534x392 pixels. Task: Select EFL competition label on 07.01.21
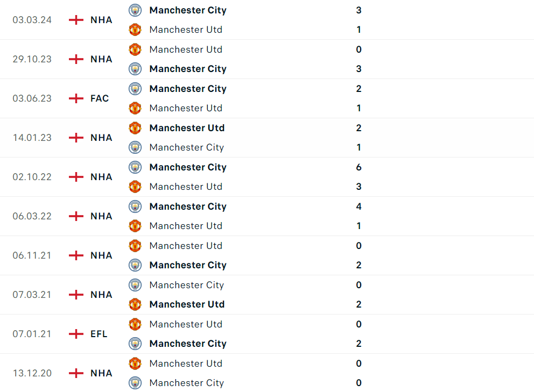99,334
